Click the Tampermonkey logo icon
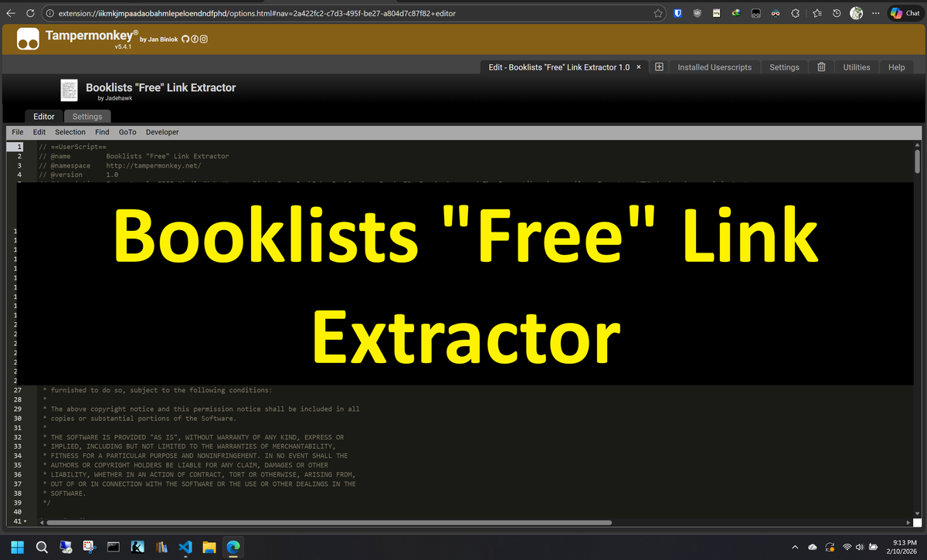The height and width of the screenshot is (560, 927). coord(28,37)
